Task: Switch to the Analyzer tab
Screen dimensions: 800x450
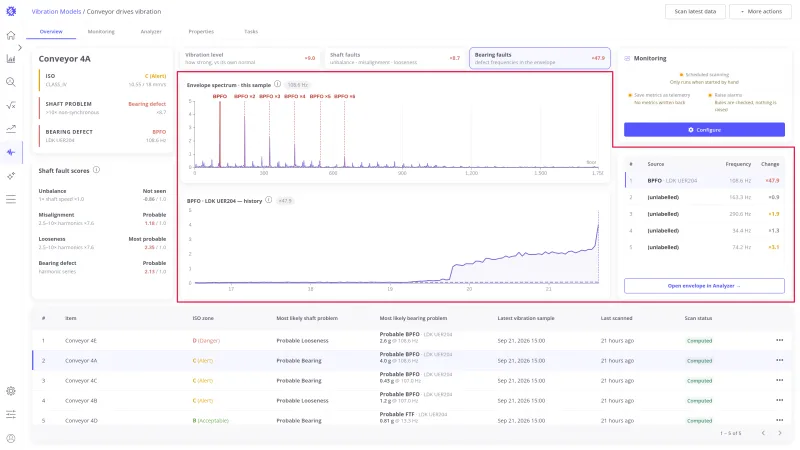Action: coord(151,32)
